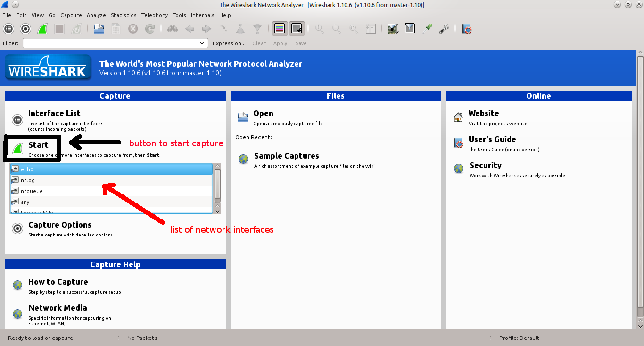
Task: Expand the Filter history dropdown arrow
Action: tap(203, 43)
